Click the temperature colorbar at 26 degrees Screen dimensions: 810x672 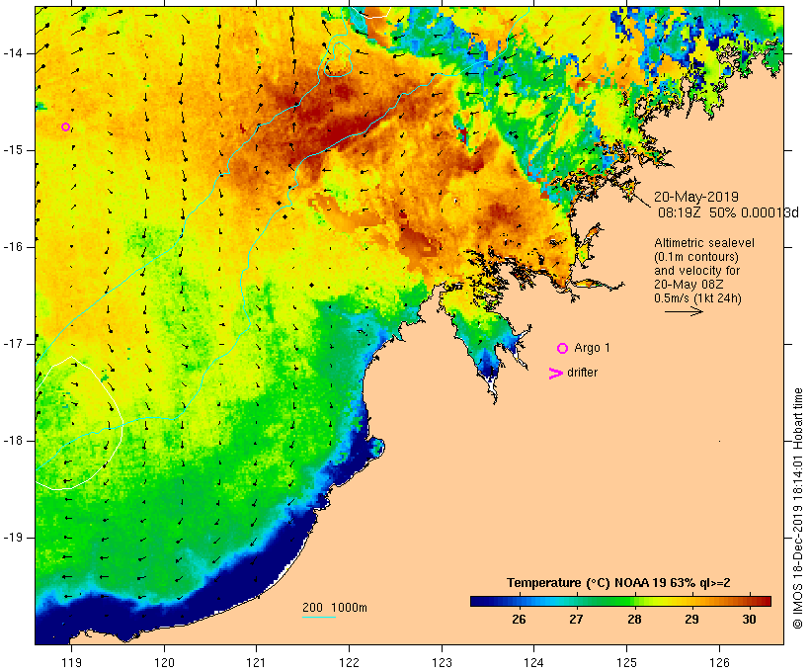point(519,601)
